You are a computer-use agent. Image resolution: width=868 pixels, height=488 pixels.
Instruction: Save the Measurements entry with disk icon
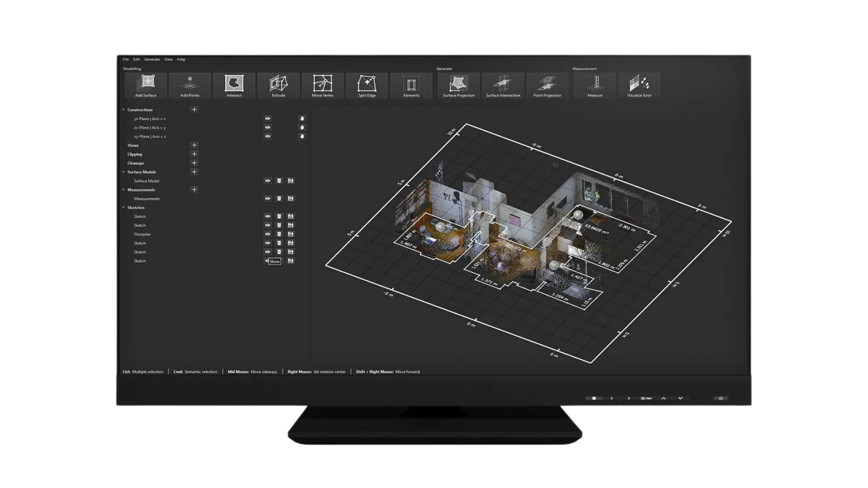(x=291, y=198)
